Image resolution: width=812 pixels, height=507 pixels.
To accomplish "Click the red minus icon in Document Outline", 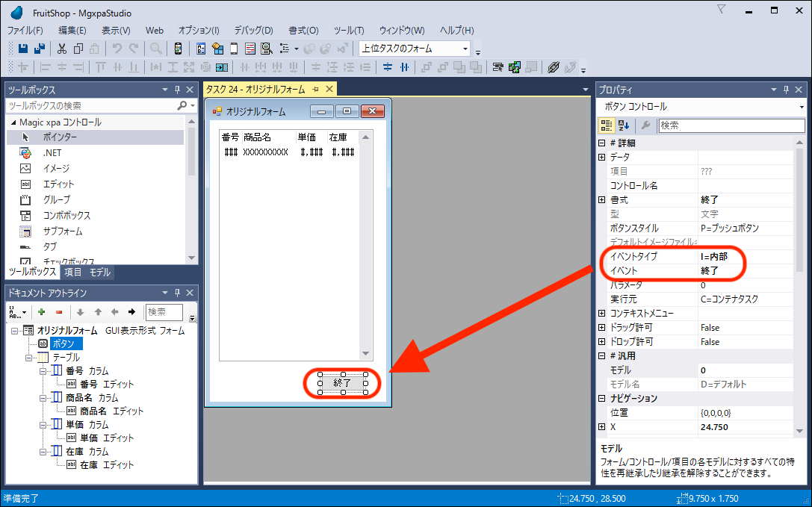I will coord(59,312).
